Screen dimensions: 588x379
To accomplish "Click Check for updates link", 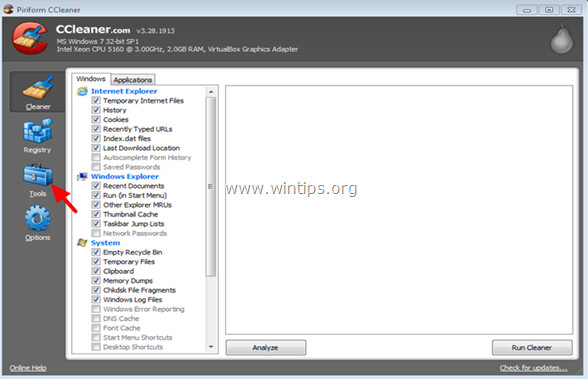I will (533, 368).
